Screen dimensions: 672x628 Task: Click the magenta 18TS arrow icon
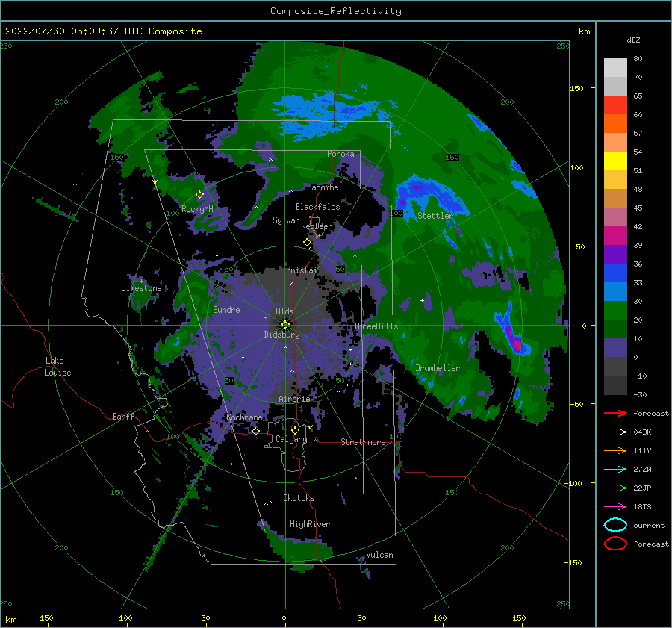[x=615, y=507]
